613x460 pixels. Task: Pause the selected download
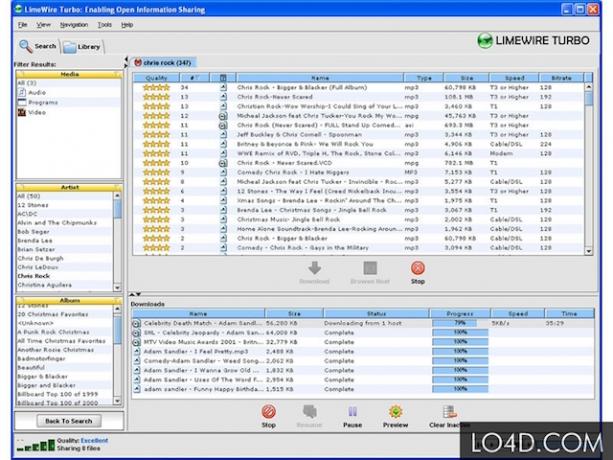point(352,412)
